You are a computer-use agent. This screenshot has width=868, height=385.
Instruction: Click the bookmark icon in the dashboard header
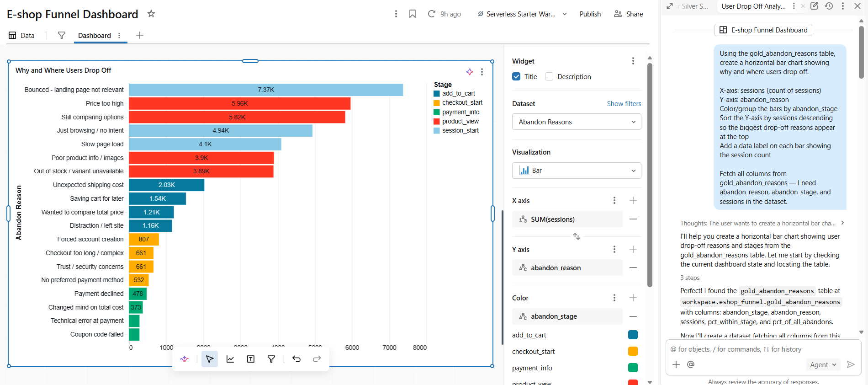coord(413,14)
